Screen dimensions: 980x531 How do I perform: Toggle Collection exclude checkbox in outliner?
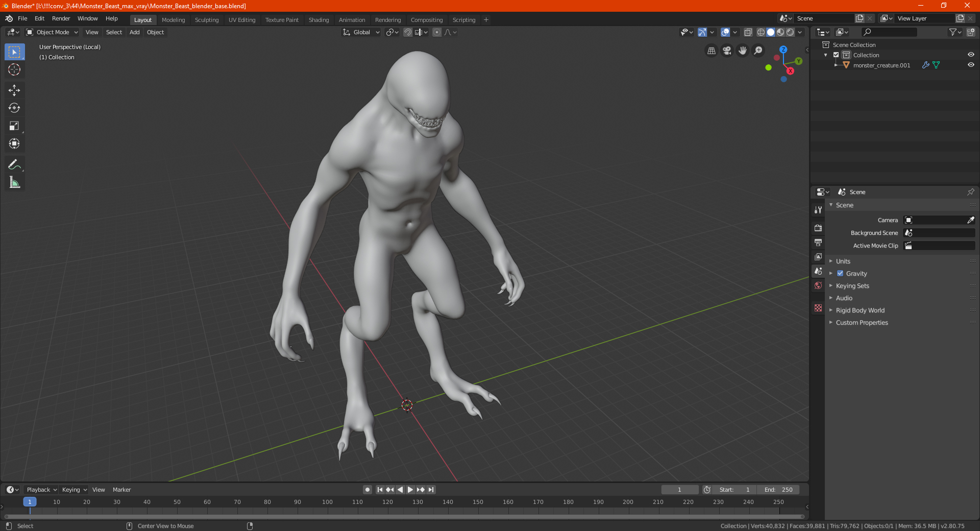click(x=836, y=55)
